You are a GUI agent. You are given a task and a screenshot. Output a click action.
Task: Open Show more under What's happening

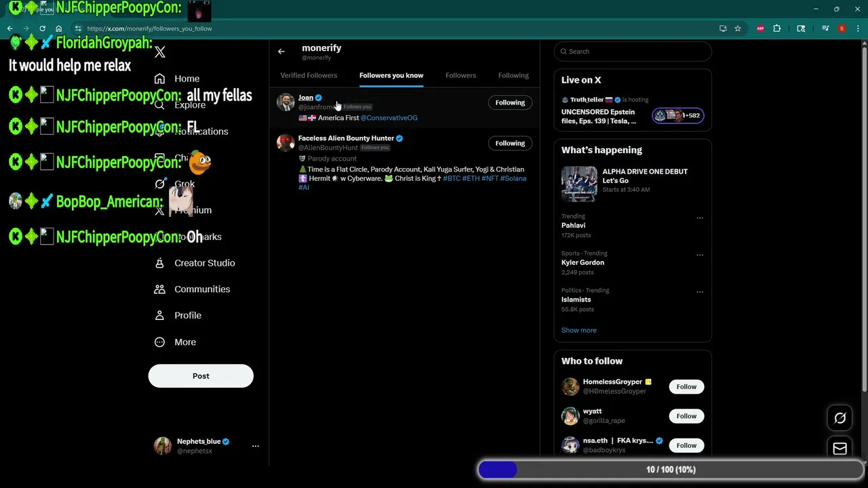(578, 330)
